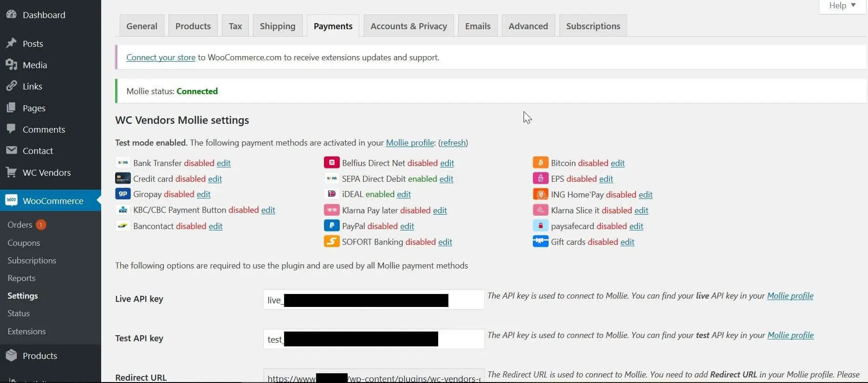Open the Tax tab
This screenshot has width=868, height=383.
click(x=235, y=26)
